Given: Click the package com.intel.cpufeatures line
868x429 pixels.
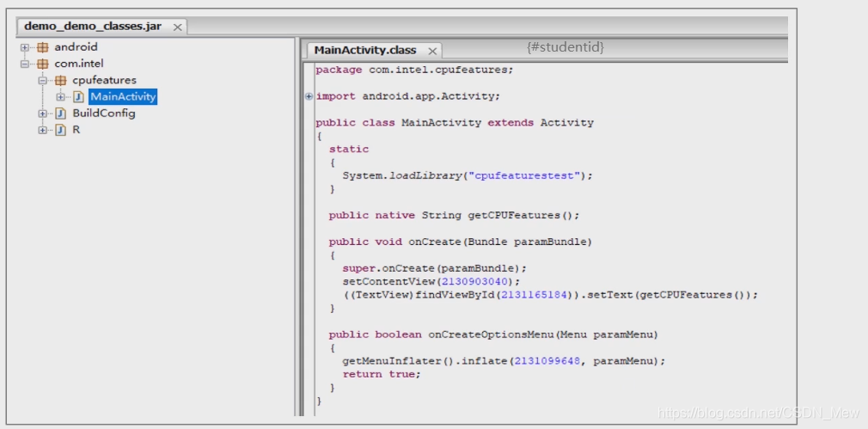Looking at the screenshot, I should 414,70.
